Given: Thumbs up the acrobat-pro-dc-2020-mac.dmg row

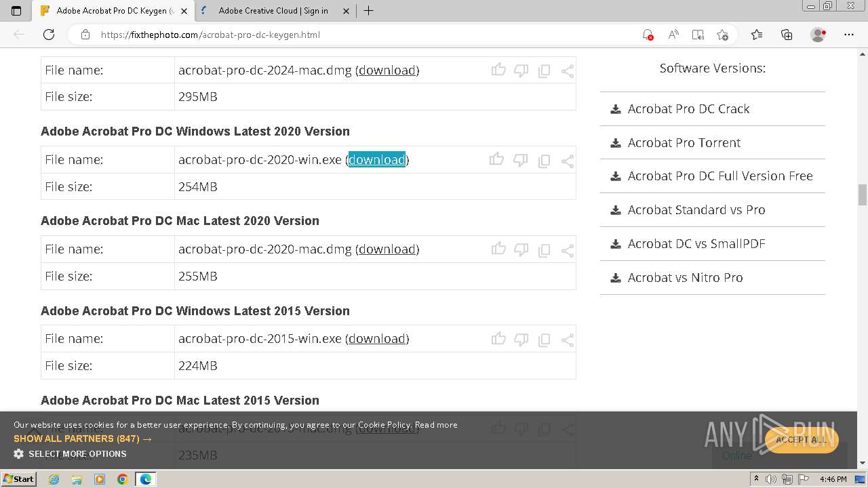Looking at the screenshot, I should click(x=498, y=248).
